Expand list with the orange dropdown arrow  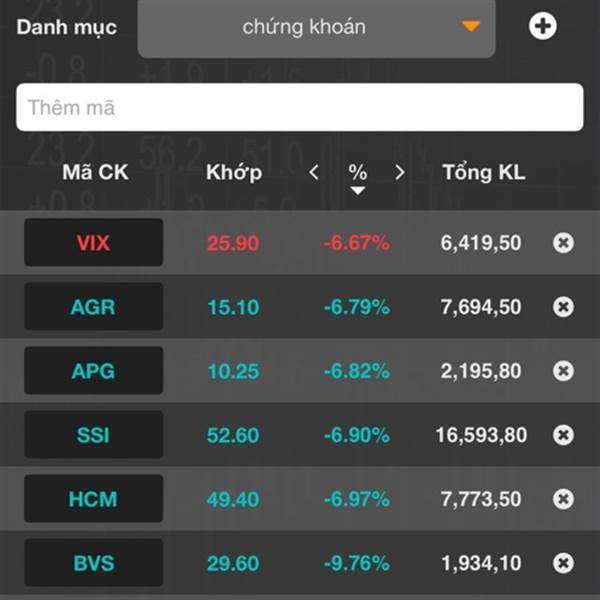tap(471, 26)
